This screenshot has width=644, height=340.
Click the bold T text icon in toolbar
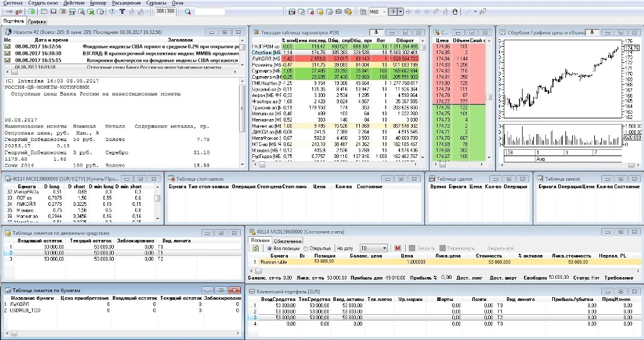tap(123, 11)
